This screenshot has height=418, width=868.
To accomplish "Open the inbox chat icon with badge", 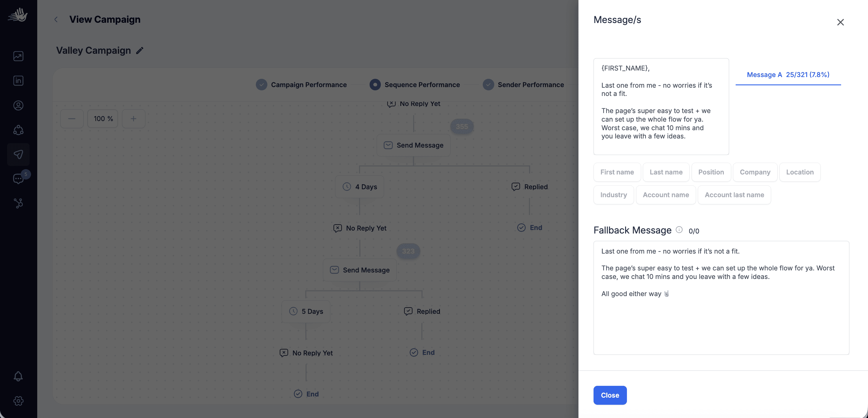I will click(x=18, y=179).
